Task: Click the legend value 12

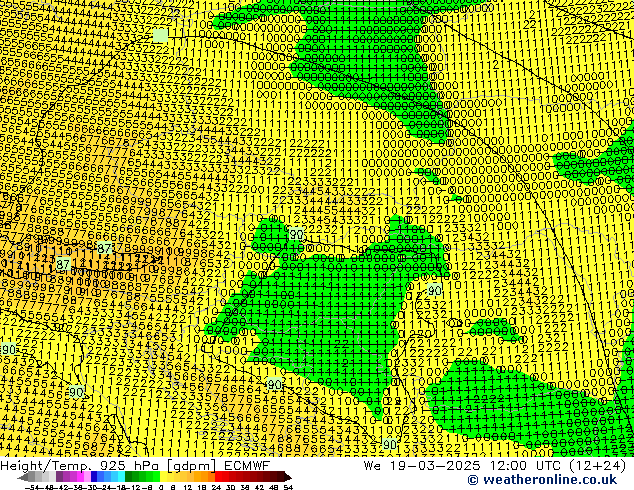Action: [x=188, y=487]
